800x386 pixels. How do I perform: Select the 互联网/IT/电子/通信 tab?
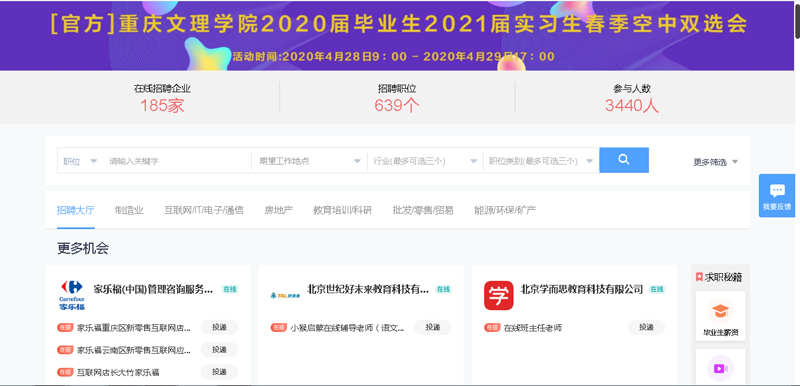point(204,210)
